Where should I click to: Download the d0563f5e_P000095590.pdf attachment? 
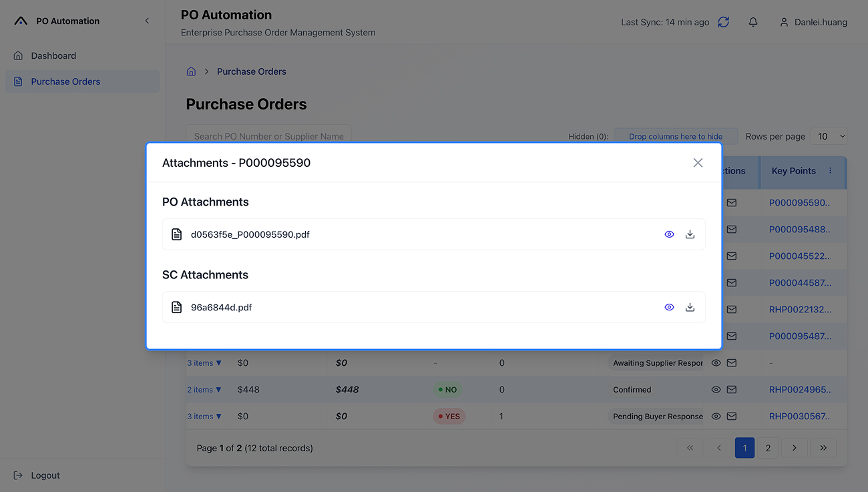tap(690, 234)
